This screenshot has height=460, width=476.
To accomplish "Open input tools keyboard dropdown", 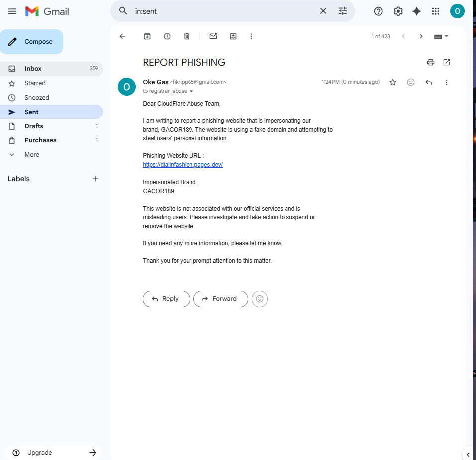I will click(441, 36).
